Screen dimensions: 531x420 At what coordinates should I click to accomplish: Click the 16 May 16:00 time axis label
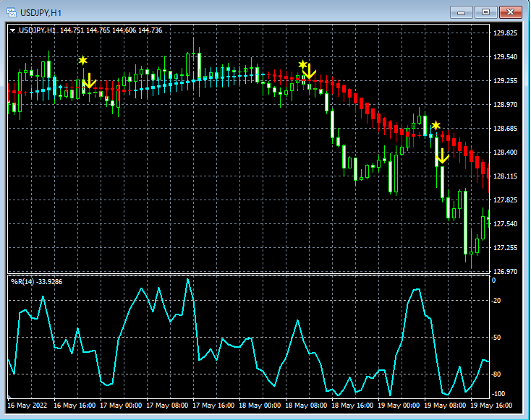tap(75, 406)
